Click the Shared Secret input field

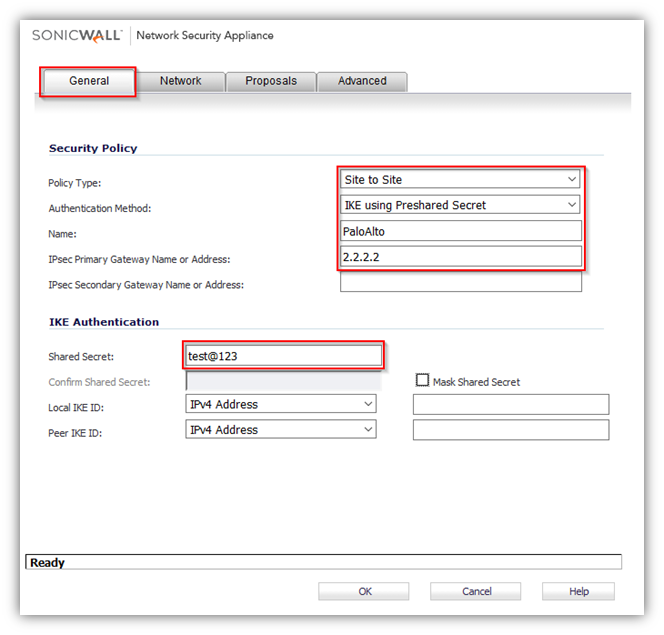[283, 356]
